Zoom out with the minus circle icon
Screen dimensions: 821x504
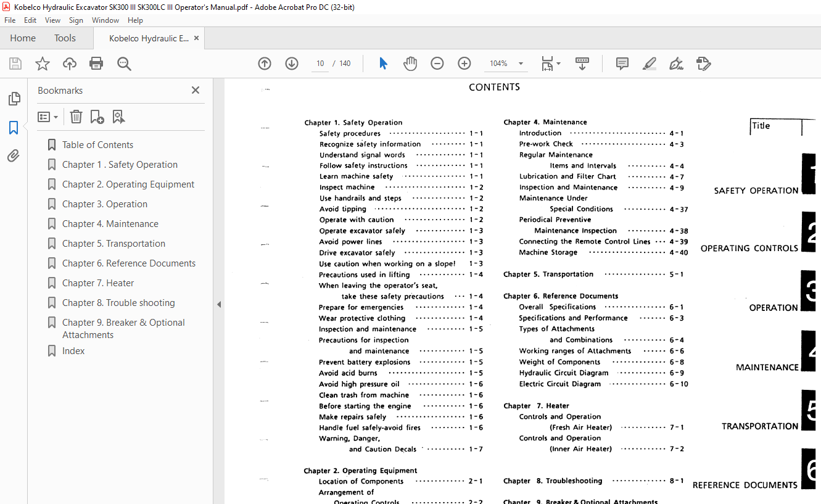coord(437,64)
